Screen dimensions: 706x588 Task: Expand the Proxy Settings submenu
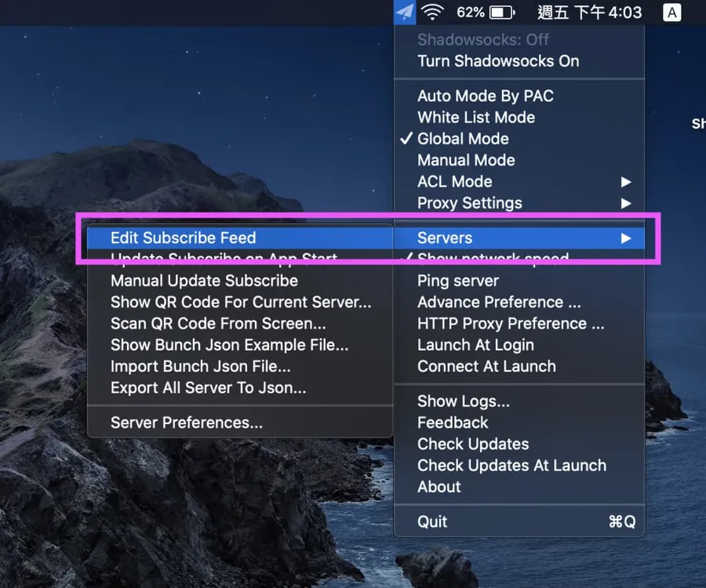519,203
